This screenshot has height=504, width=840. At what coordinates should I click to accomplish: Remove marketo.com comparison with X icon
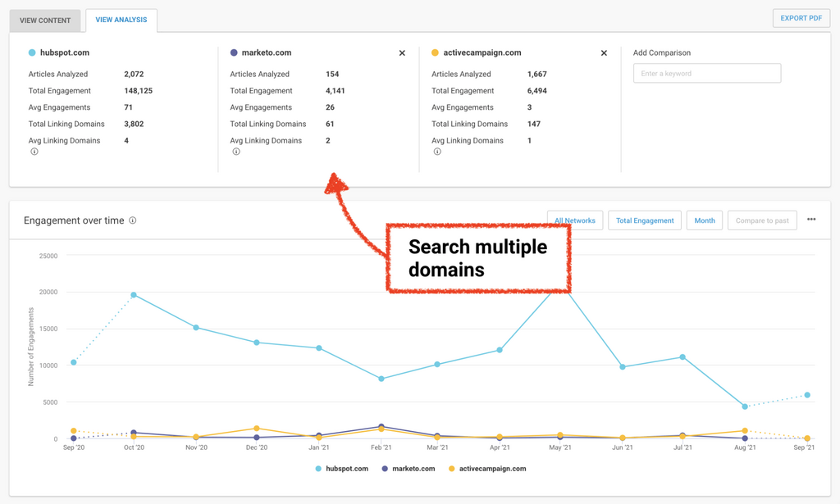pyautogui.click(x=402, y=53)
